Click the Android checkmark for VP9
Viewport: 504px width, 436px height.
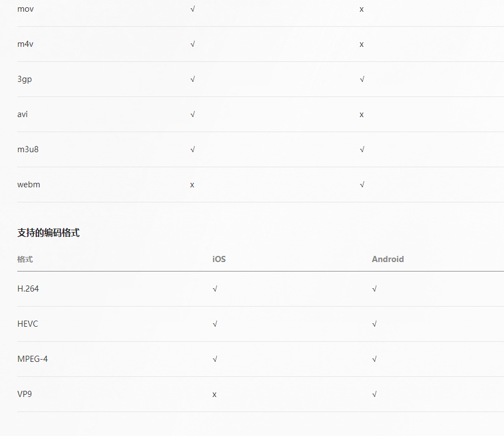pos(374,394)
